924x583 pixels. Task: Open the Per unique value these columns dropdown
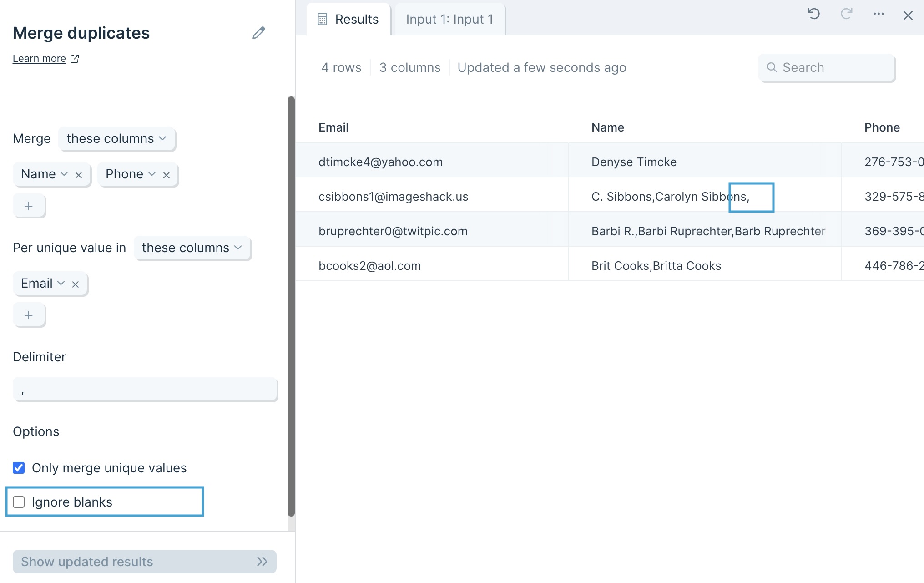(x=192, y=248)
